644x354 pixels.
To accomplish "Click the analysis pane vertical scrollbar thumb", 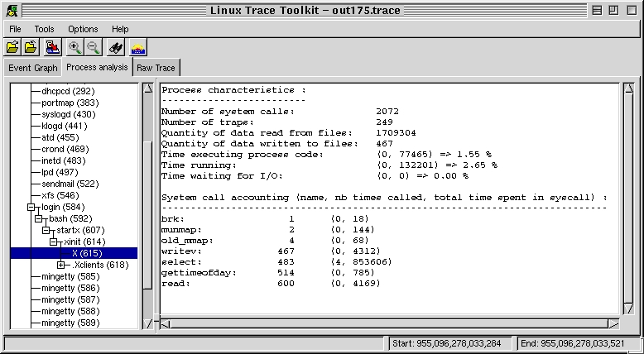I will point(628,199).
